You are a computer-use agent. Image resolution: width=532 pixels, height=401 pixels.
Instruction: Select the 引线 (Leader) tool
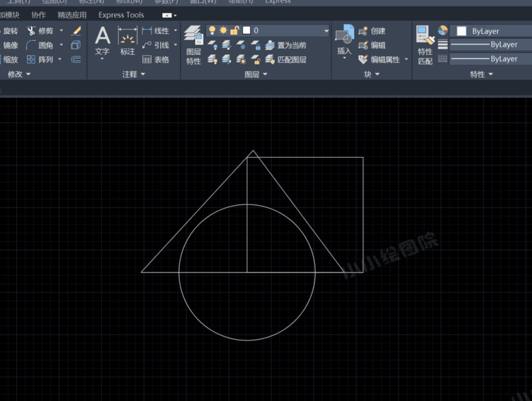(156, 45)
